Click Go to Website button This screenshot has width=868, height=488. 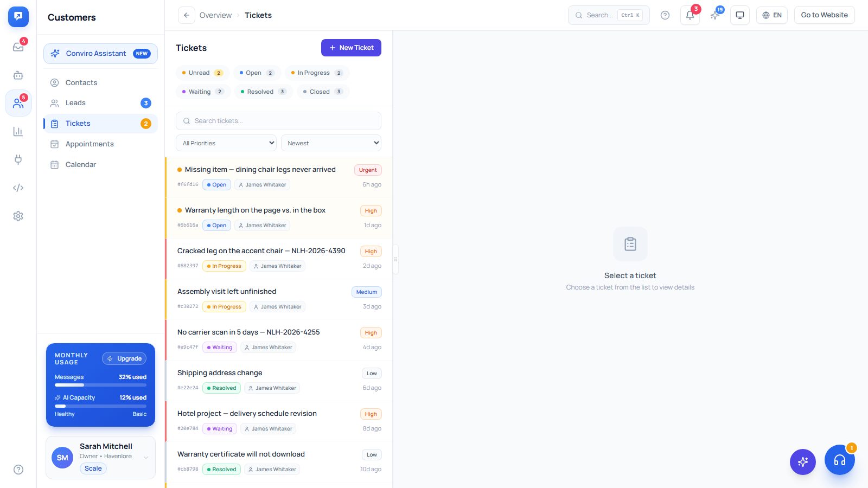(824, 15)
